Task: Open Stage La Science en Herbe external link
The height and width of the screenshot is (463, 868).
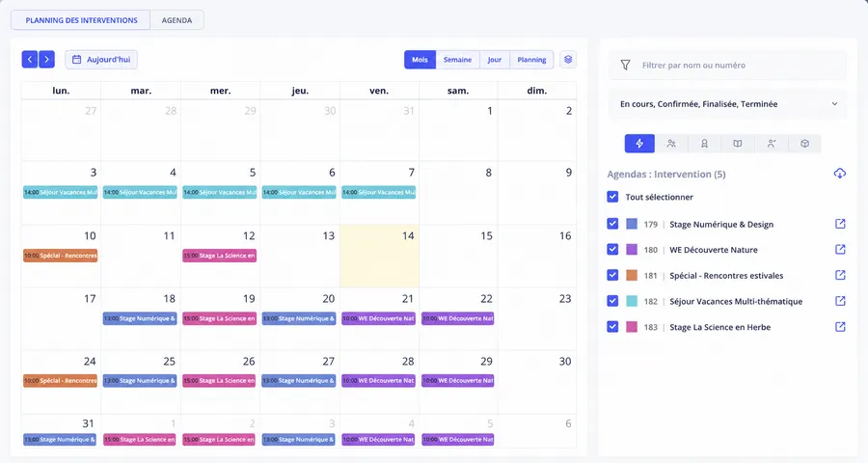Action: pos(840,327)
